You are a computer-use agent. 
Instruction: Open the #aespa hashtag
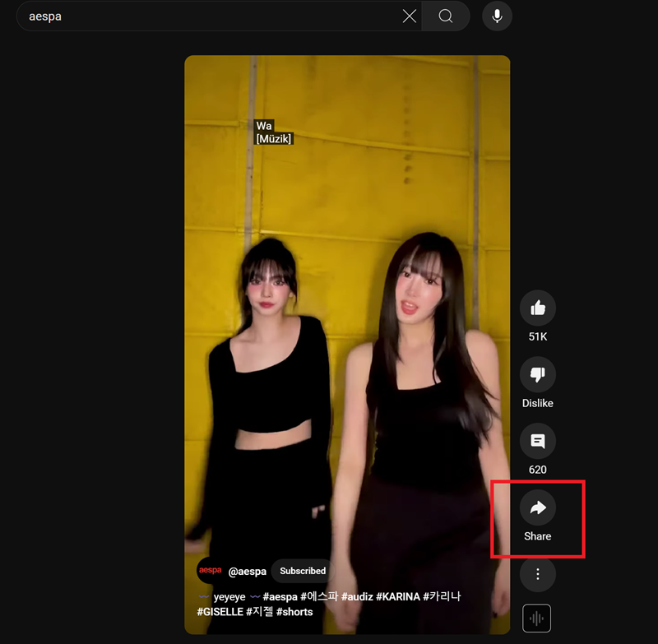pos(280,596)
